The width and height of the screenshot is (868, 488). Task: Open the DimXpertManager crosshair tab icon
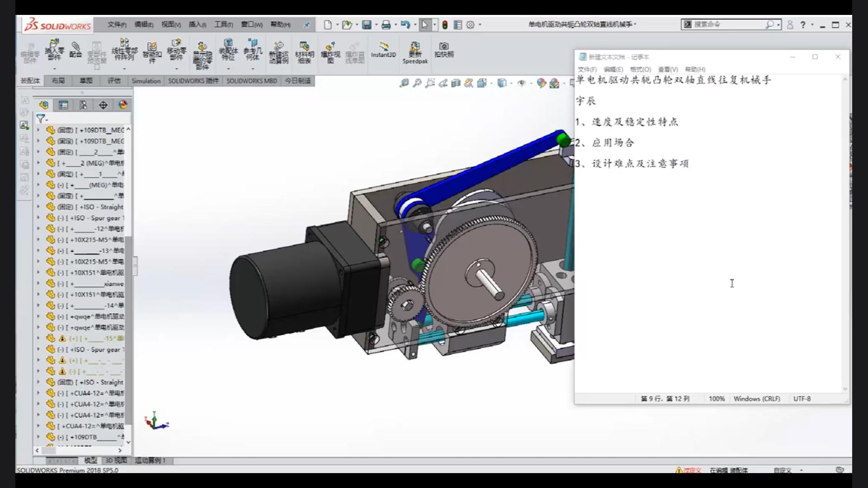tap(103, 105)
